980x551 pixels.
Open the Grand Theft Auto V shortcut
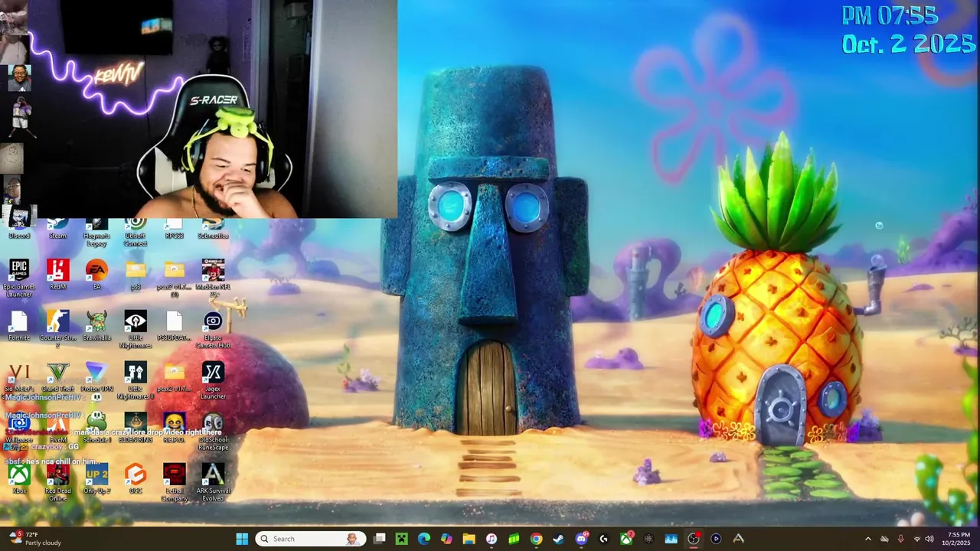tap(57, 377)
